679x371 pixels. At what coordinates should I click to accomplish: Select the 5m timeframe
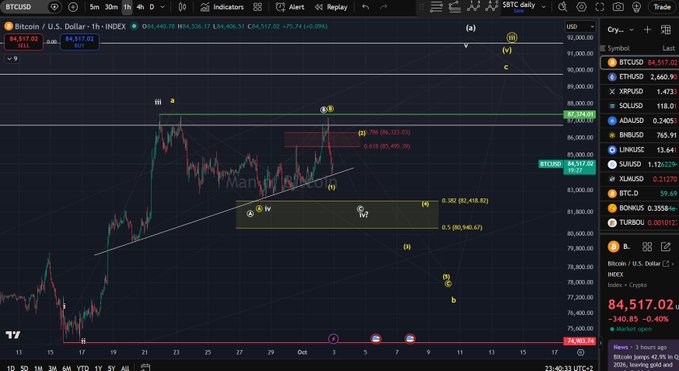coord(94,7)
